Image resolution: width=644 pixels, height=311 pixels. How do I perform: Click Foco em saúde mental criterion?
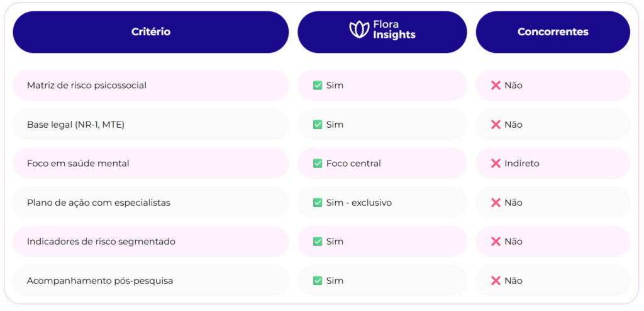click(x=78, y=164)
